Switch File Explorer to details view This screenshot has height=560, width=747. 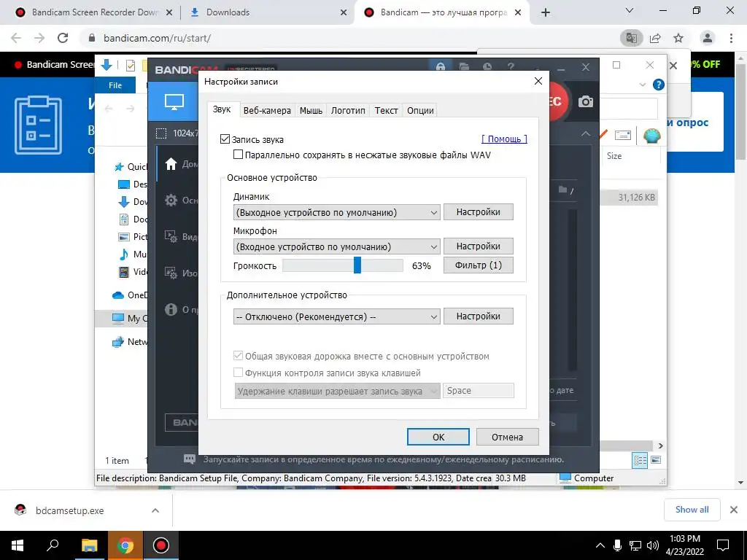point(640,460)
